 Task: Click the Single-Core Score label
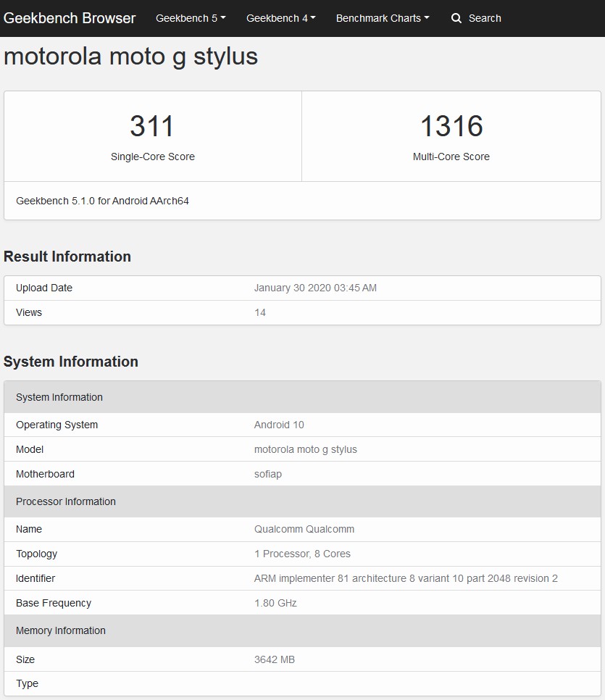(152, 157)
